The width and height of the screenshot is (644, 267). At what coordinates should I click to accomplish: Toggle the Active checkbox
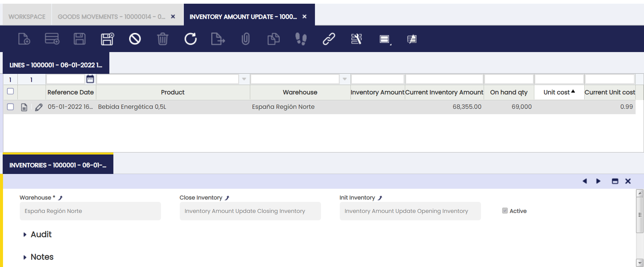click(x=505, y=211)
